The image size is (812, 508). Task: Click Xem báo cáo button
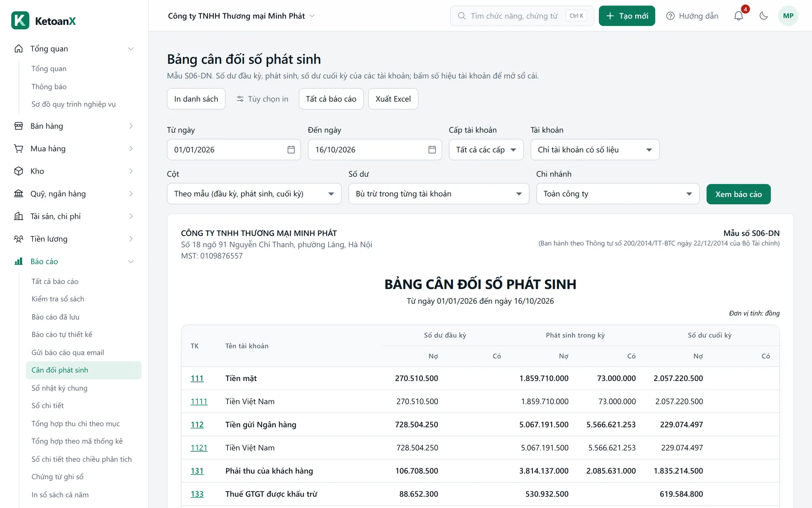click(738, 194)
